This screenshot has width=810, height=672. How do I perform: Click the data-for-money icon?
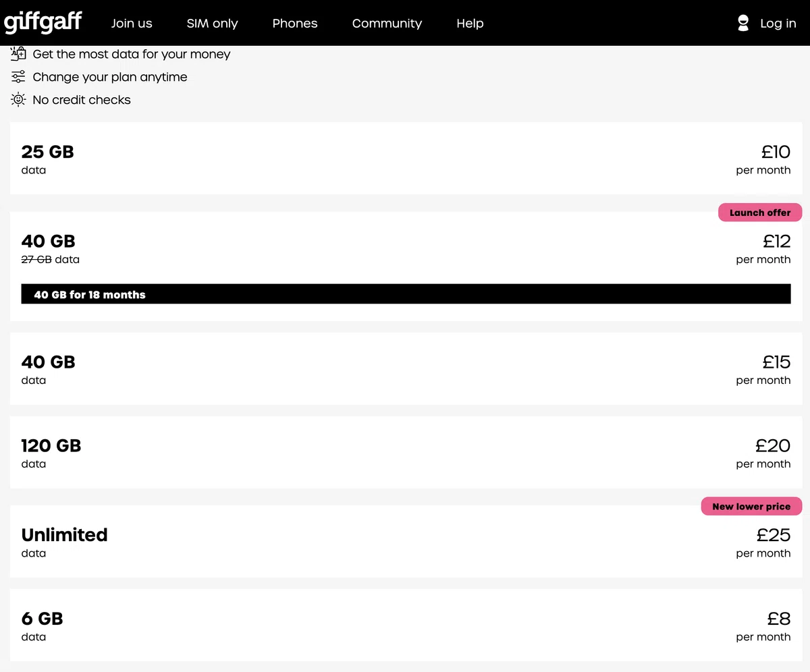(x=18, y=54)
